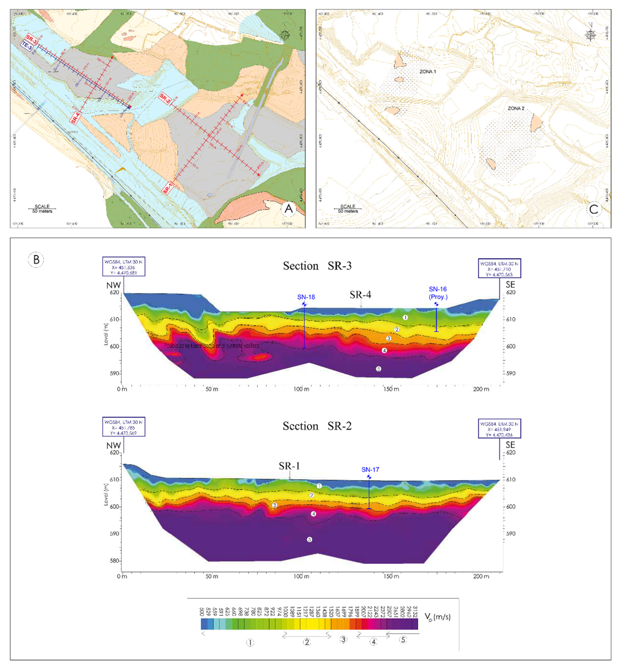Click the SR-4 crossing arrow above SR-3 section
Image resolution: width=623 pixels, height=672 pixels.
[361, 304]
